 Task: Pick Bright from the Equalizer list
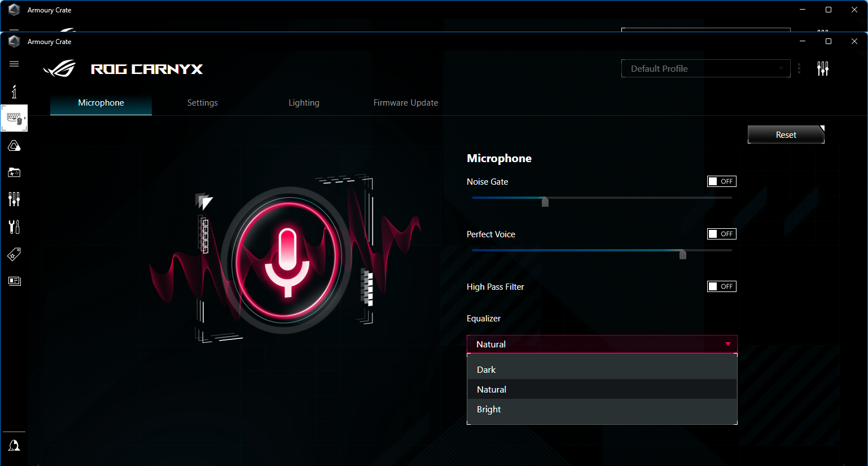(602, 409)
